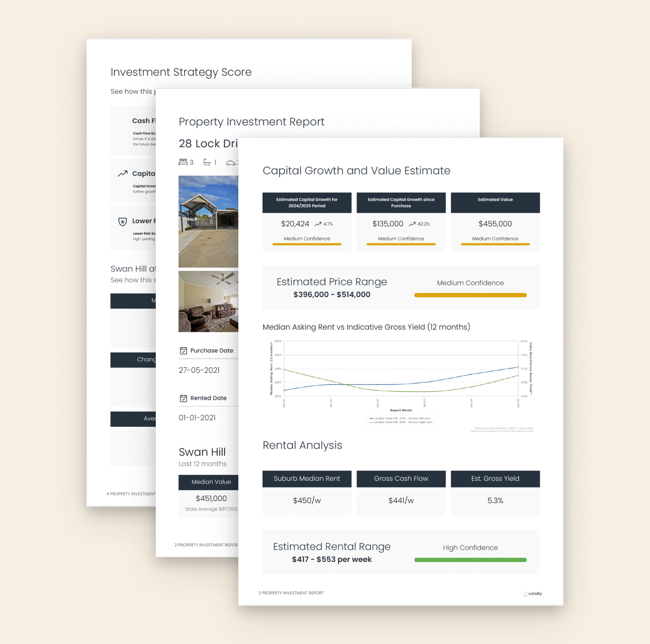Click the car spaces icon

pyautogui.click(x=231, y=163)
